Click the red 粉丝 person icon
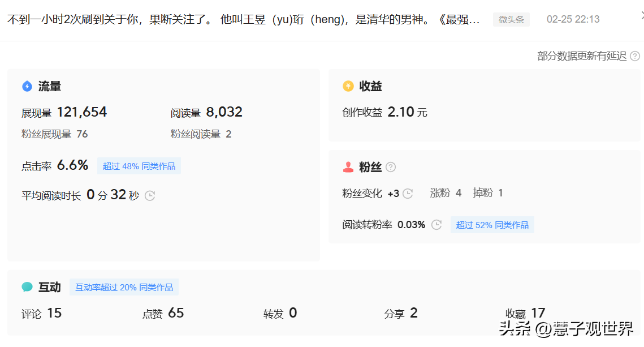644x347 pixels. (x=348, y=167)
